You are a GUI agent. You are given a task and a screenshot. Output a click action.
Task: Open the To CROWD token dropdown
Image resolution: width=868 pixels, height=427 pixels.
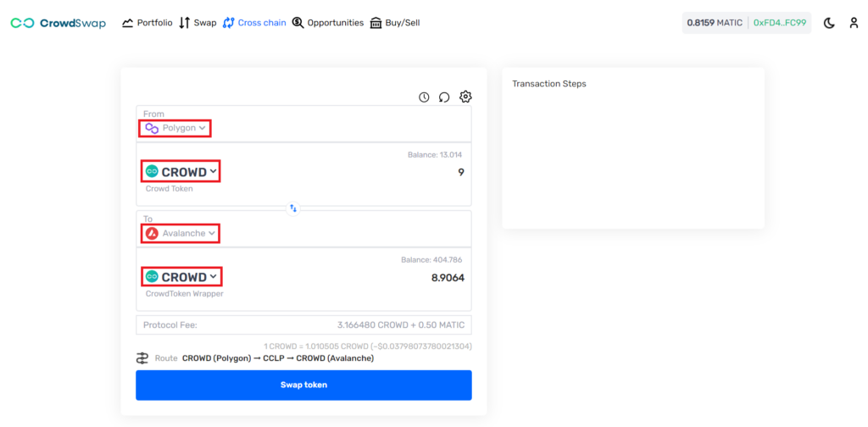tap(181, 276)
